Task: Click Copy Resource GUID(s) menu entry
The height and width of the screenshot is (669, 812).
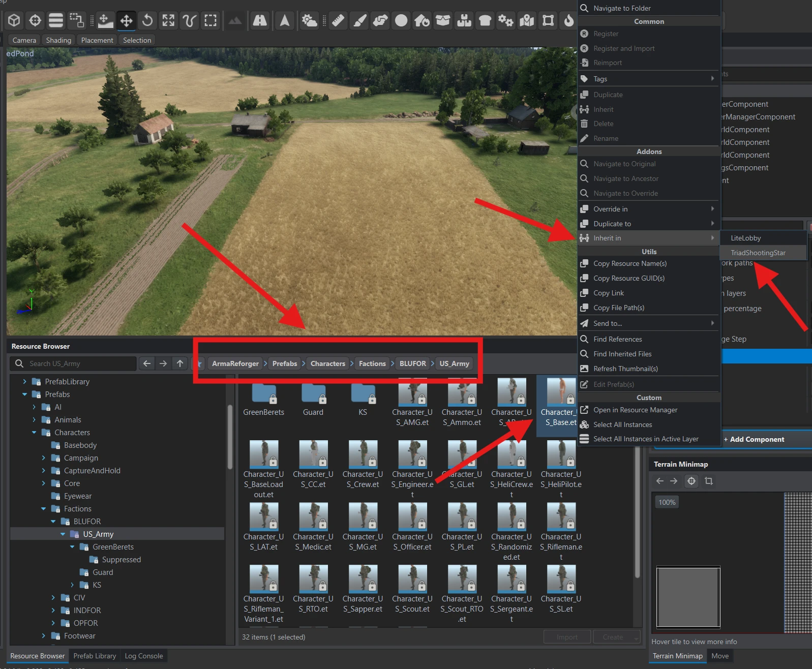Action: coord(649,278)
